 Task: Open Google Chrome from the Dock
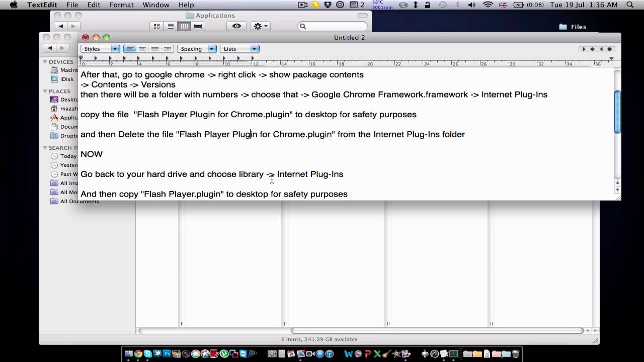[138, 354]
